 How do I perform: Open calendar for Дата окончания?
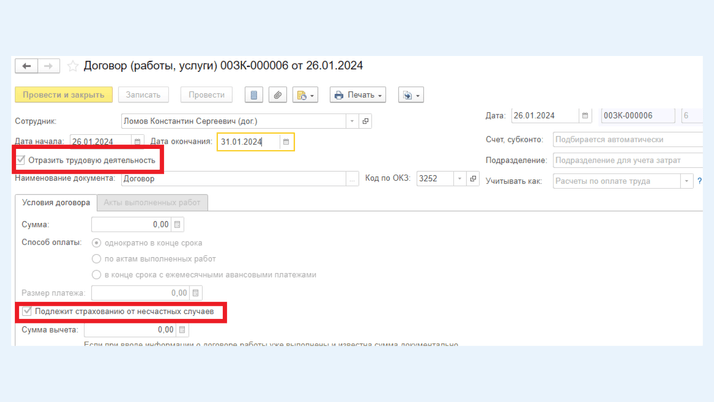pyautogui.click(x=286, y=142)
